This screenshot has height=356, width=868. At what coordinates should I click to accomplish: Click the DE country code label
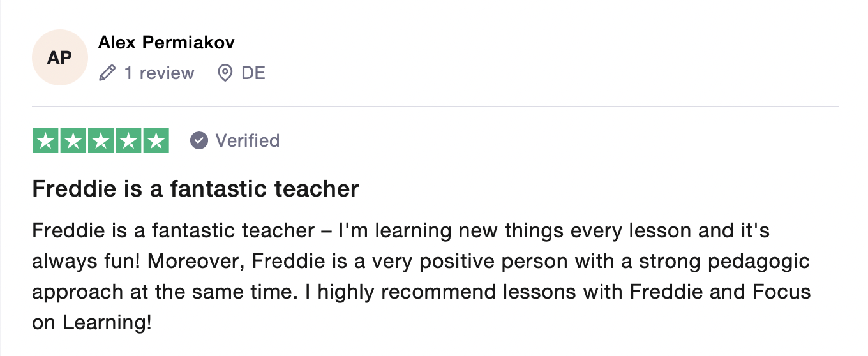tap(253, 73)
